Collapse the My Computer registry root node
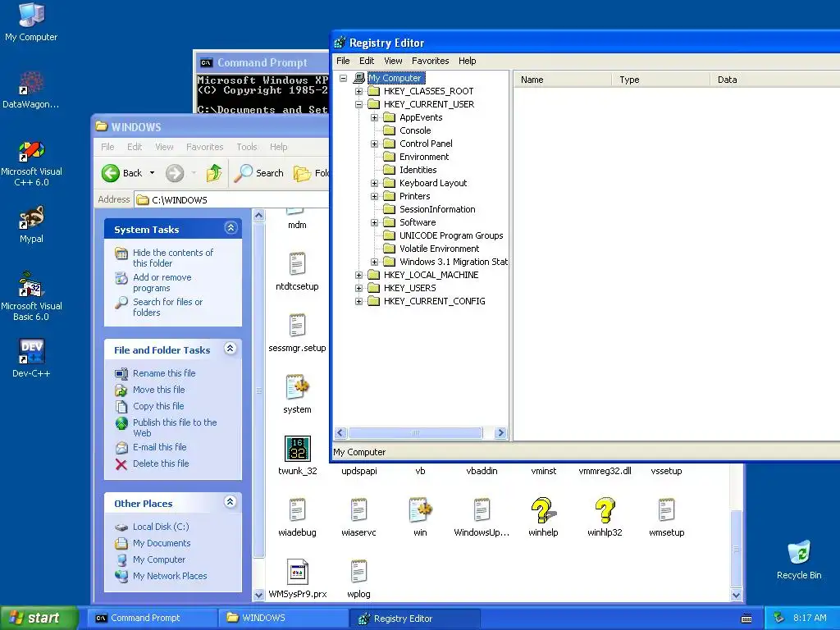The width and height of the screenshot is (840, 630). [344, 78]
